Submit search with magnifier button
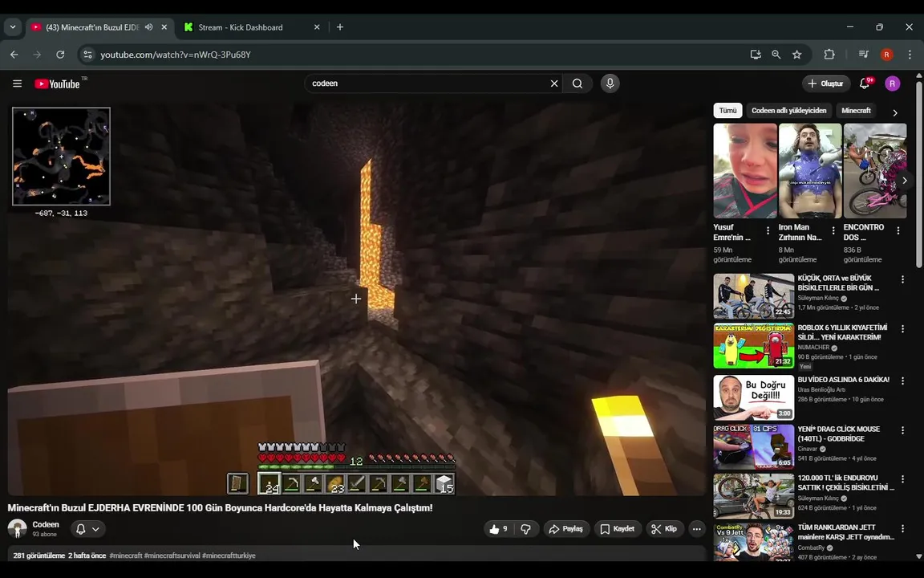924x578 pixels. [577, 83]
